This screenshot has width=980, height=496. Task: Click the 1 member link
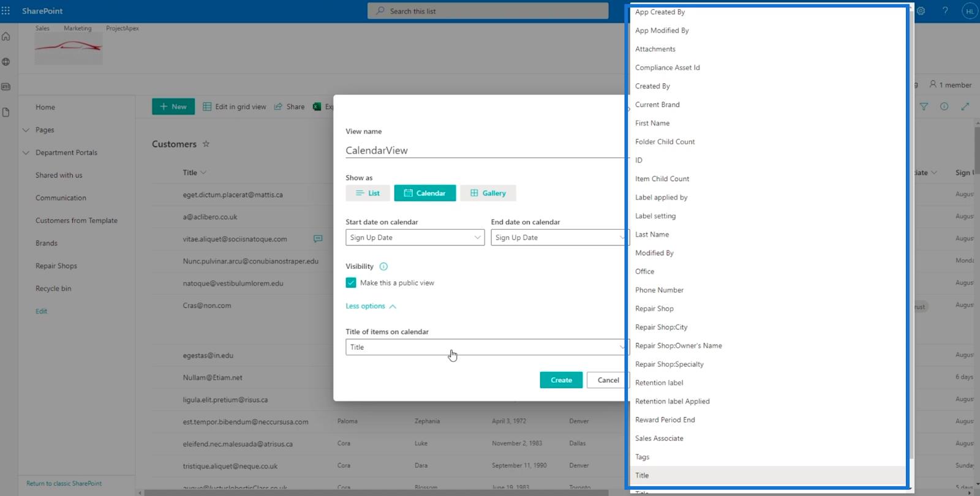click(x=951, y=85)
